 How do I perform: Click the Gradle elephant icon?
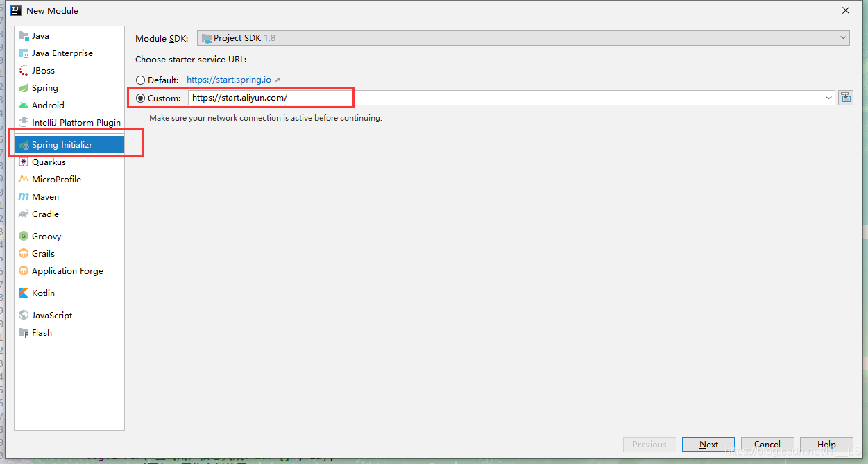pyautogui.click(x=24, y=214)
